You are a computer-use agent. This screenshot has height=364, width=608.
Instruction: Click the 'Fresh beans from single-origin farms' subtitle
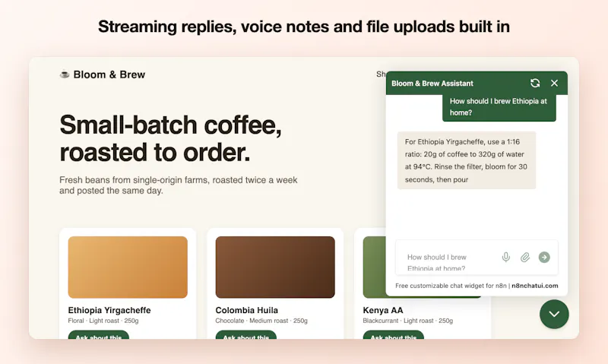point(179,185)
